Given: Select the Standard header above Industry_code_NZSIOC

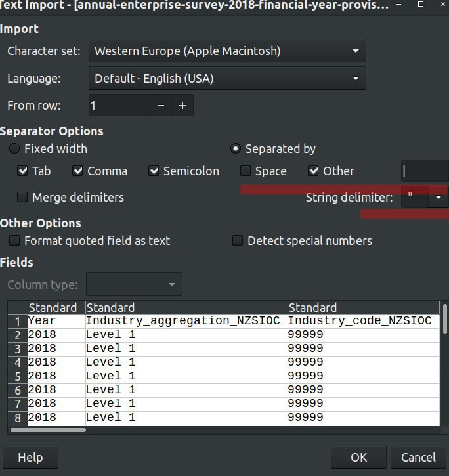Looking at the screenshot, I should (x=364, y=307).
